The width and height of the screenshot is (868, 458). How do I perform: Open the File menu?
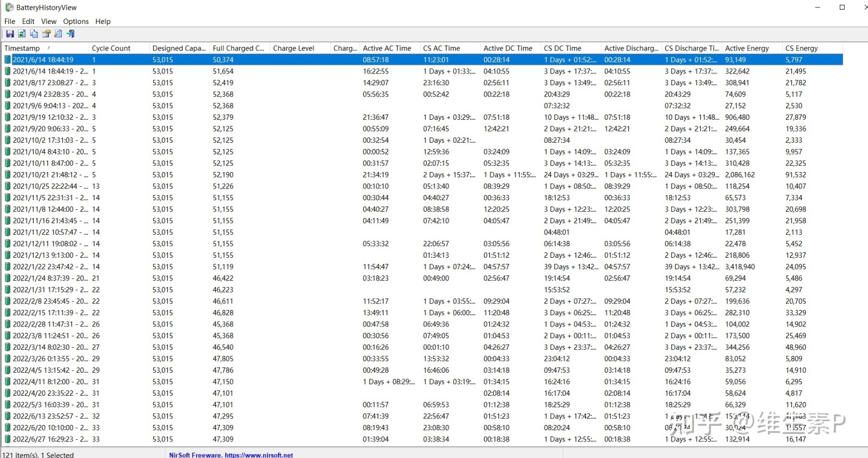10,21
